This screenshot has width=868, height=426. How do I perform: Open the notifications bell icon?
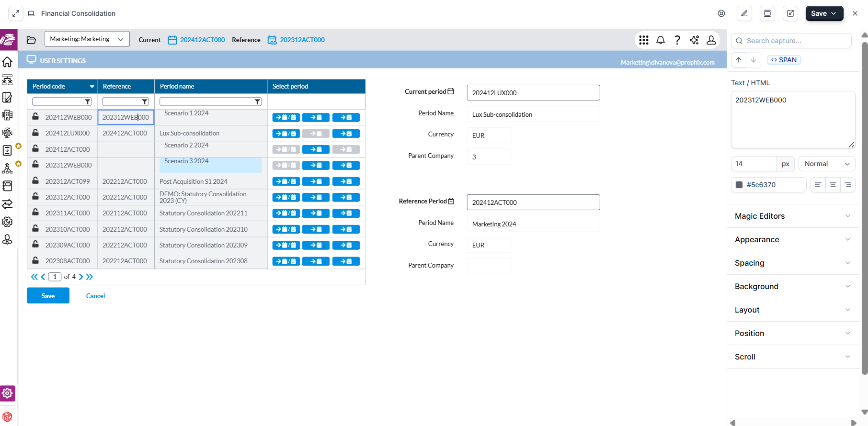(x=661, y=40)
